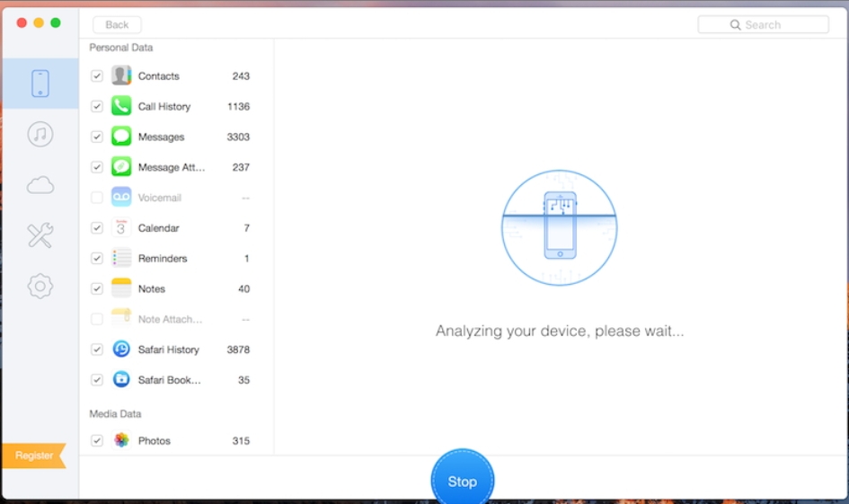The image size is (849, 504).
Task: Select the Safari History label
Action: (x=168, y=349)
